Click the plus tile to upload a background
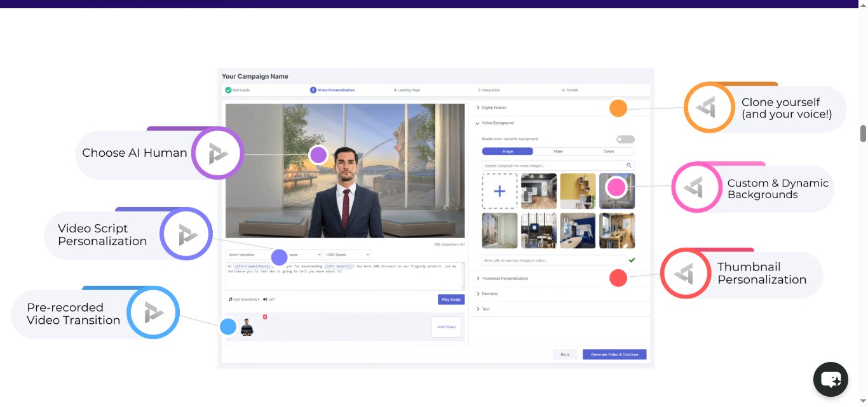Image resolution: width=868 pixels, height=407 pixels. click(500, 191)
